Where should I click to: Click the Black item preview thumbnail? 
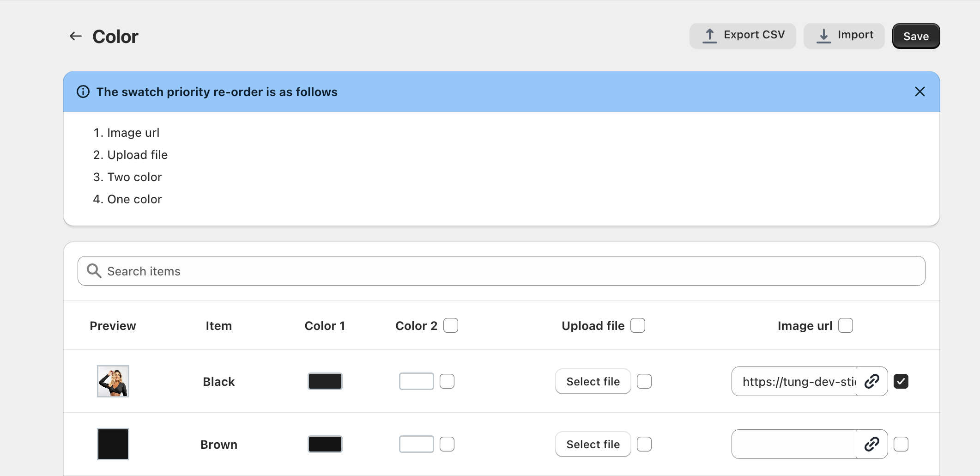click(x=113, y=381)
